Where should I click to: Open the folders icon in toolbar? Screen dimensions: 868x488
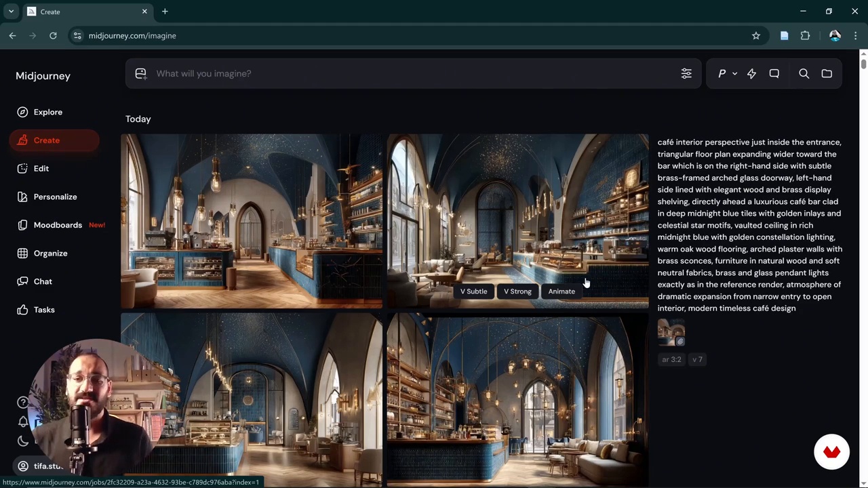click(827, 73)
